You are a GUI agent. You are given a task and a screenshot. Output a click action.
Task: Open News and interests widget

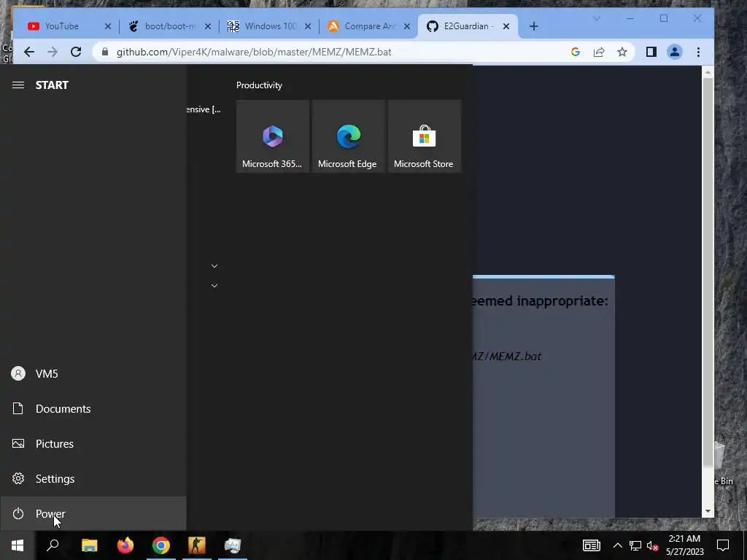pyautogui.click(x=591, y=545)
